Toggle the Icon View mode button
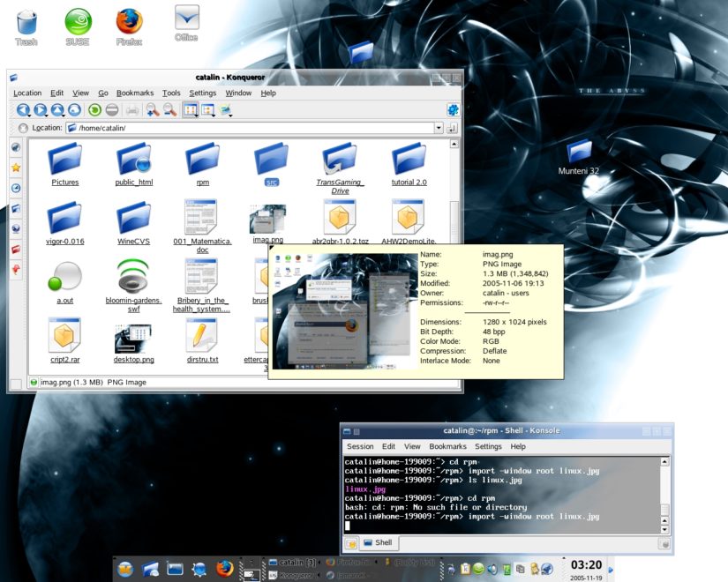This screenshot has width=728, height=582. pyautogui.click(x=190, y=110)
